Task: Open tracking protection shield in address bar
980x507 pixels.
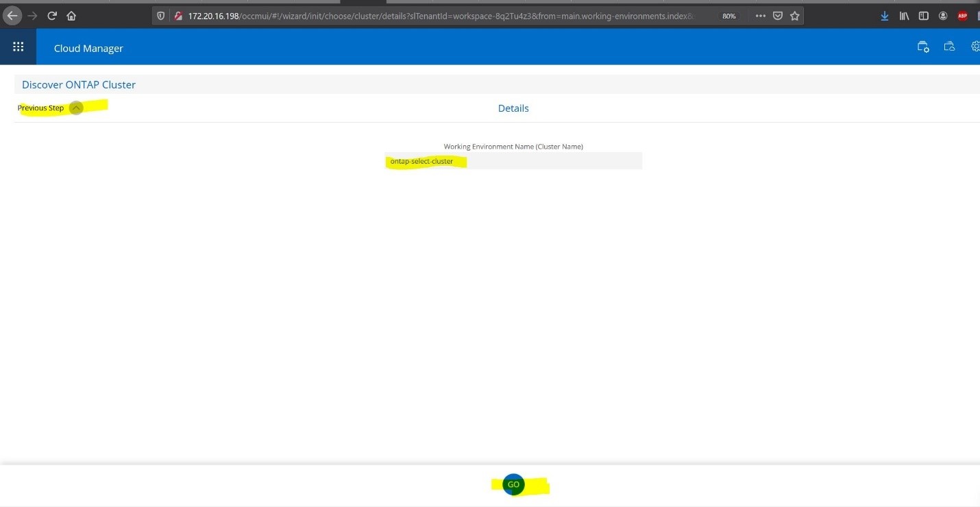Action: [161, 15]
